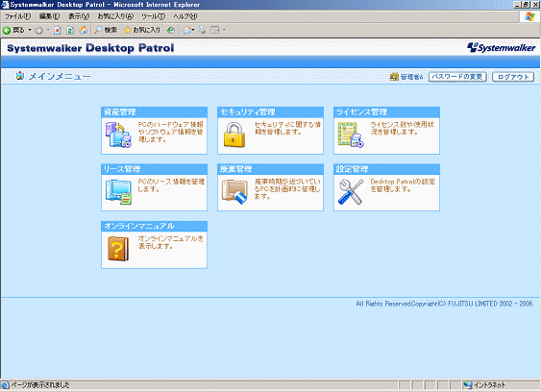541x392 pixels.
Task: Click the 管理者 user name label
Action: (x=411, y=77)
